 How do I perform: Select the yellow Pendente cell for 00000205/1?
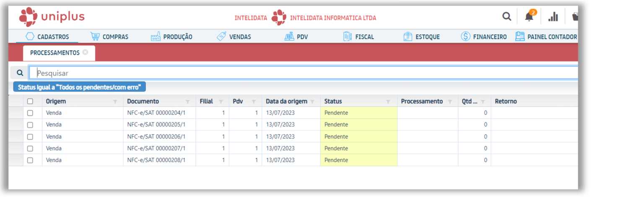point(358,125)
